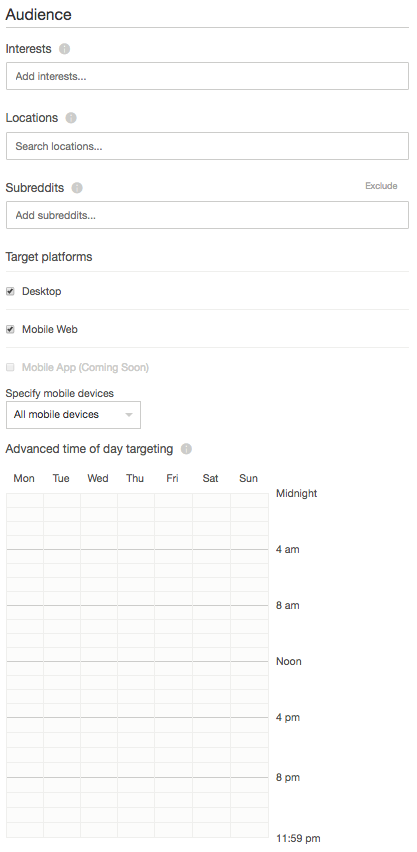Image resolution: width=417 pixels, height=852 pixels.
Task: Click the Exclude link for subreddits
Action: tap(381, 186)
